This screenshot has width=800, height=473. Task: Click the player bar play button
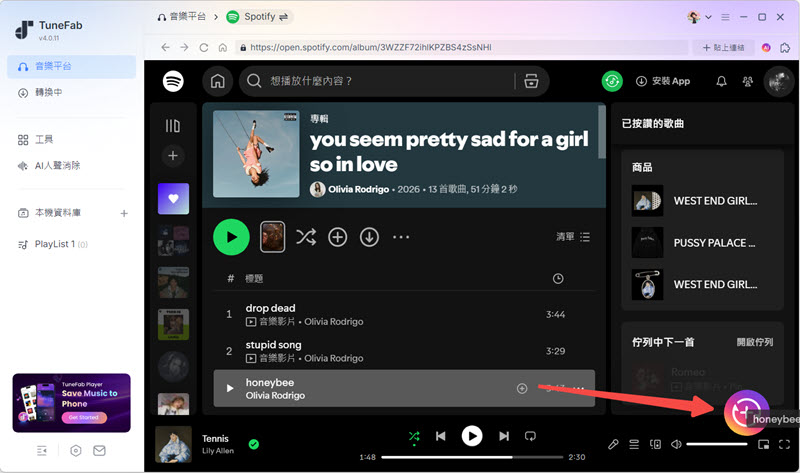tap(472, 436)
